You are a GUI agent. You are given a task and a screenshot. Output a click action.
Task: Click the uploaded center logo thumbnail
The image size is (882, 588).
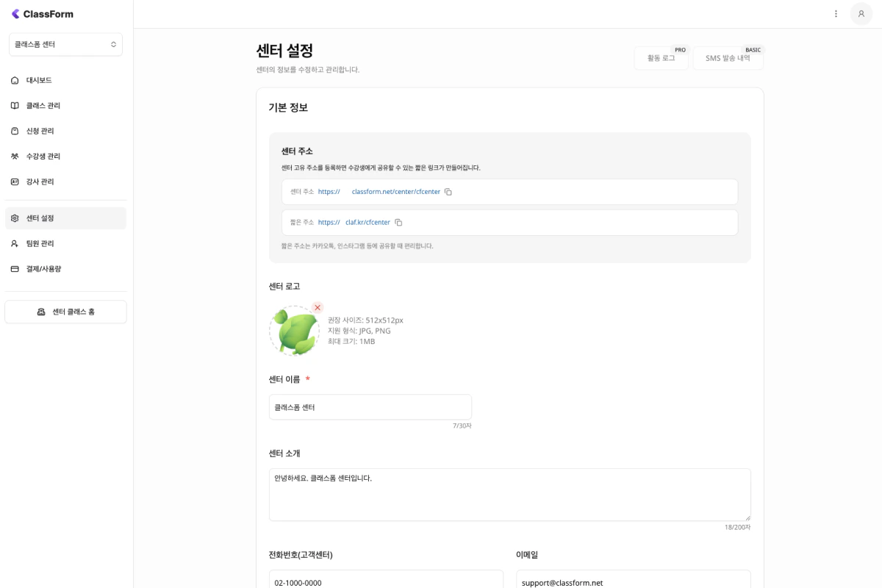tap(294, 330)
